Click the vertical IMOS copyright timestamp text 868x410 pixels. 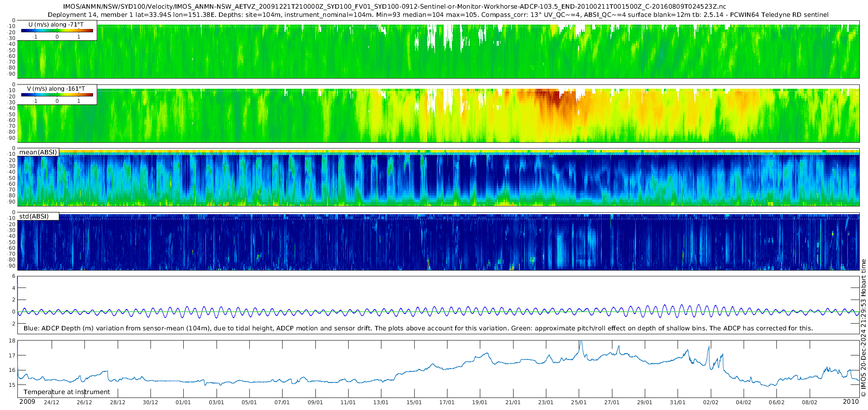[x=863, y=328]
